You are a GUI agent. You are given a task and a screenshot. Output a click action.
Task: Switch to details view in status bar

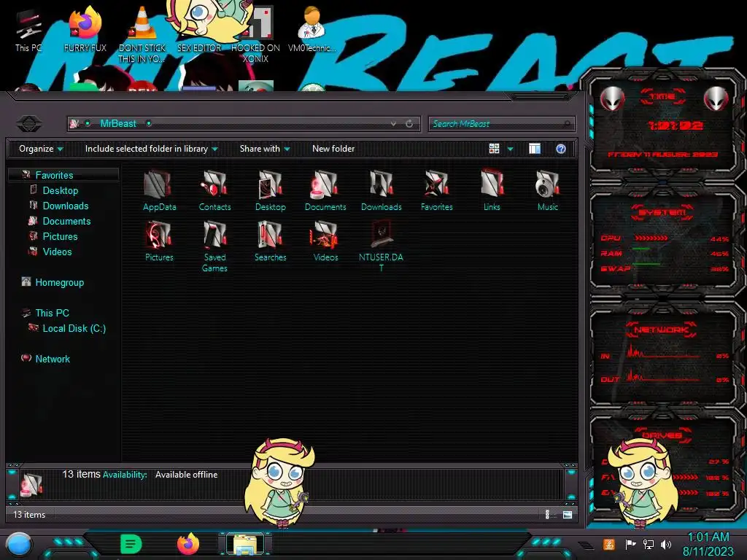547,514
